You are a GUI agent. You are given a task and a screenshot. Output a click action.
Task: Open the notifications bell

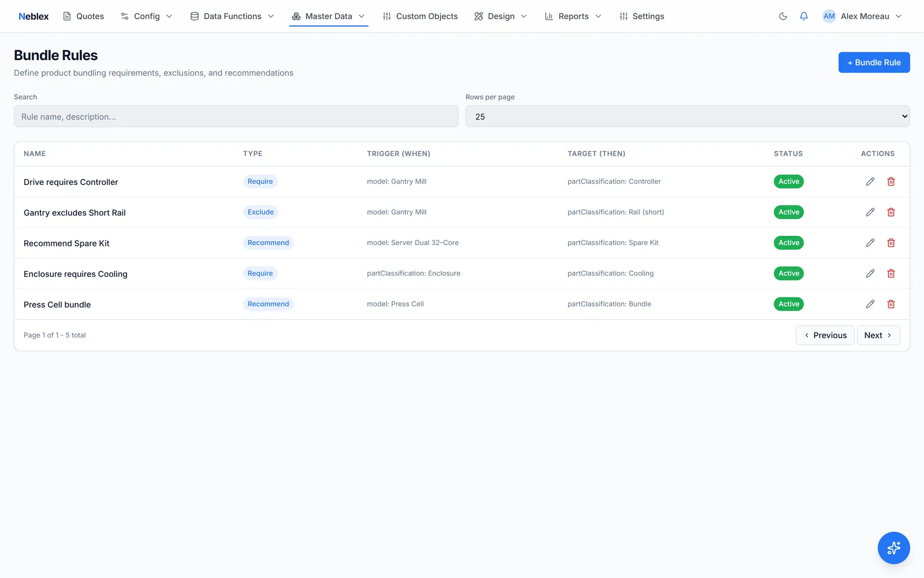[x=804, y=16]
